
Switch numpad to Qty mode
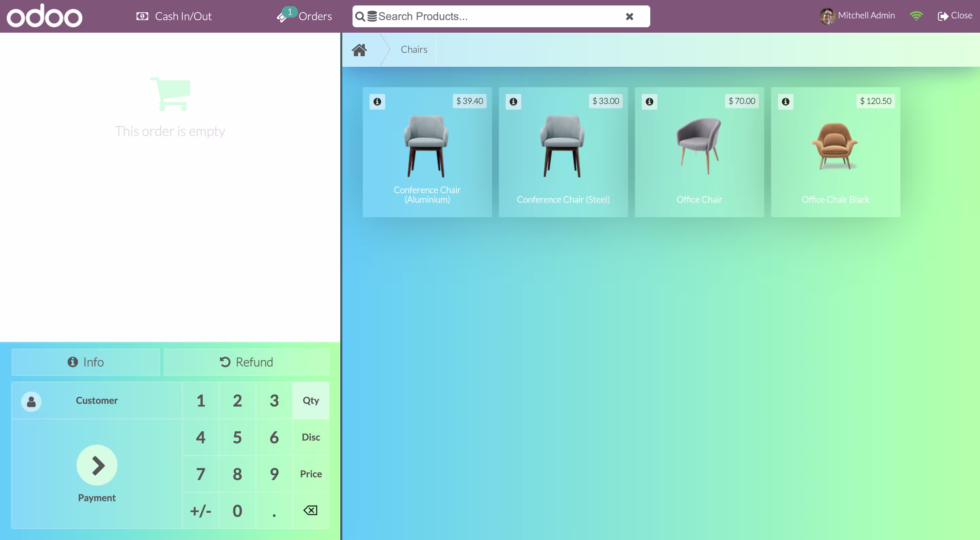tap(310, 400)
